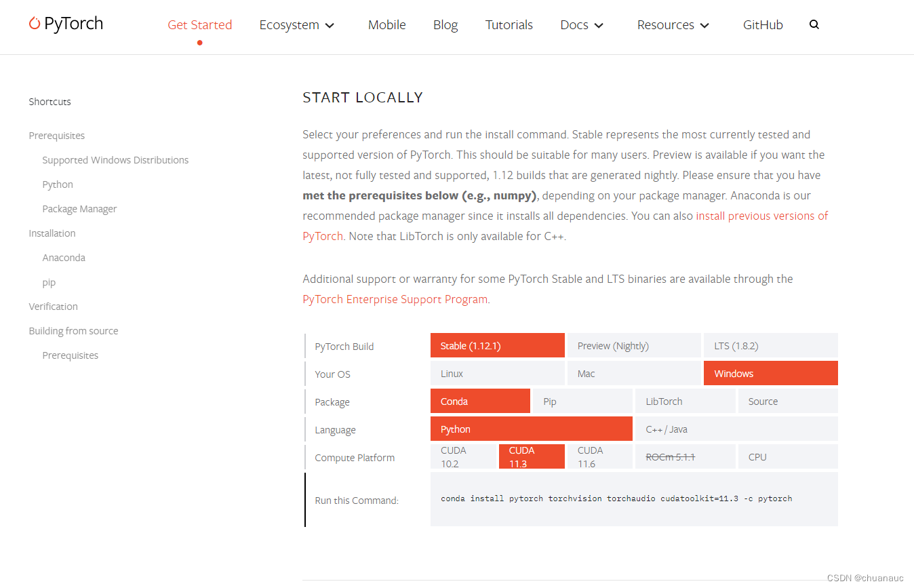Open the Mobile nav item
Screen dimensions: 914x588
386,25
